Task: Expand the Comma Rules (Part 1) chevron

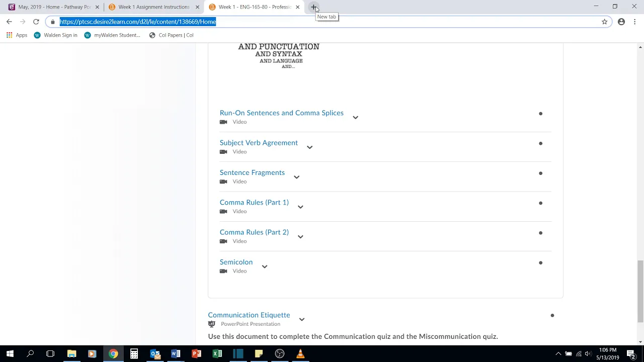Action: [x=300, y=207]
